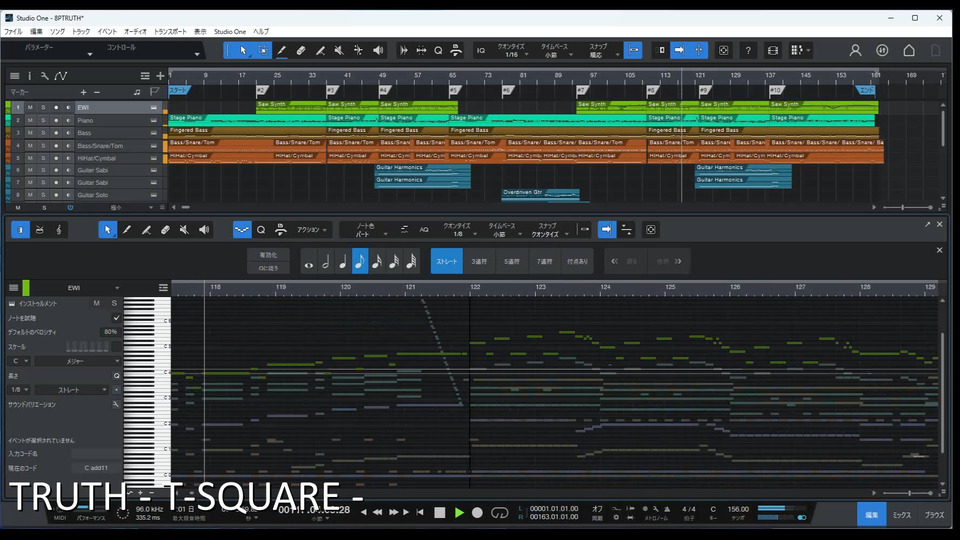
Task: Select the Listen speaker tool in top toolbar
Action: (x=378, y=50)
